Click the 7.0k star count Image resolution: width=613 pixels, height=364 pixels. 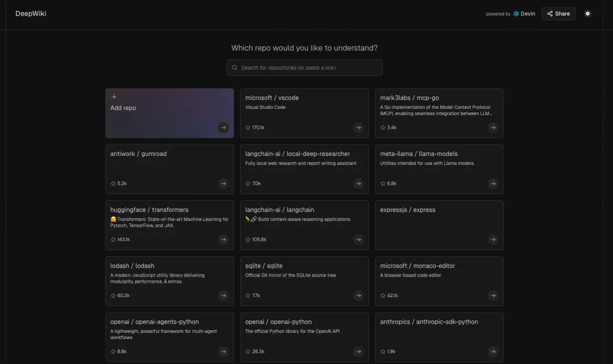257,183
